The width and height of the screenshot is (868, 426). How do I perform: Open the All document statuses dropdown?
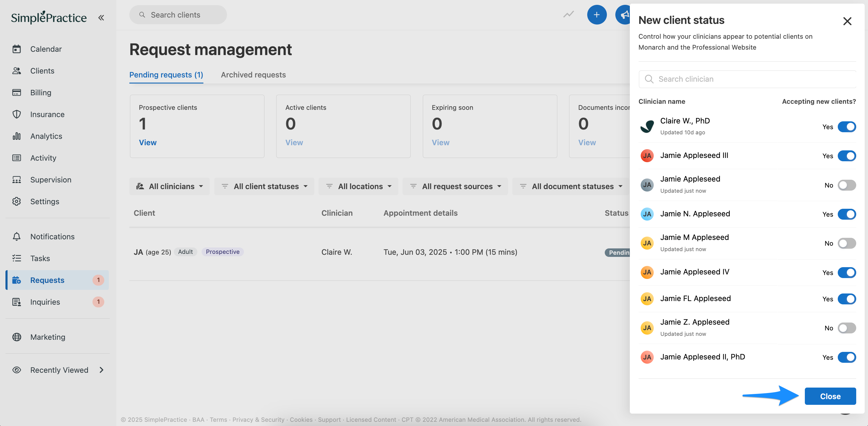coord(571,186)
